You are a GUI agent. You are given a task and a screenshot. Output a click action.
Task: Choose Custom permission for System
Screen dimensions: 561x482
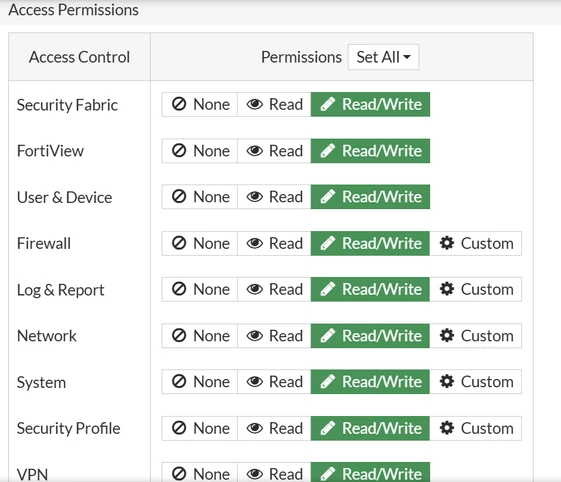pyautogui.click(x=475, y=381)
